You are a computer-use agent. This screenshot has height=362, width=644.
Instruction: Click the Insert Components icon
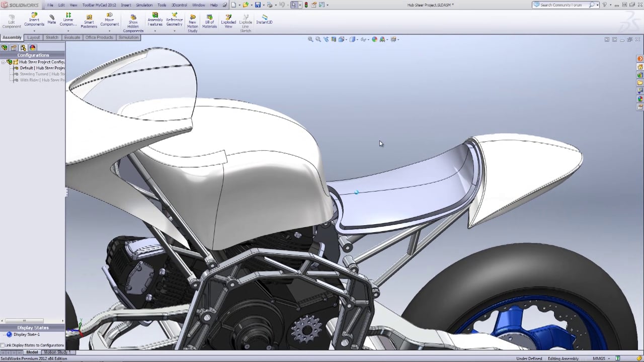(34, 15)
